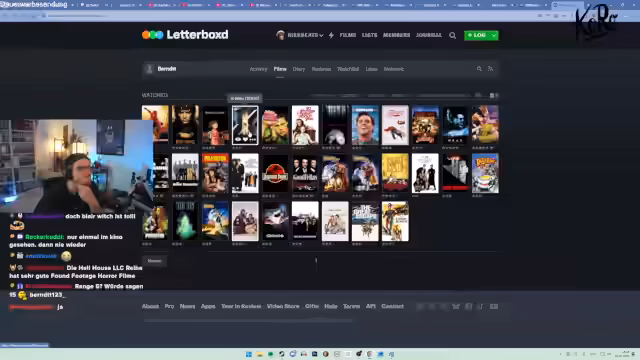Image resolution: width=640 pixels, height=360 pixels.
Task: Open LISTS in the main navigation
Action: click(x=369, y=35)
